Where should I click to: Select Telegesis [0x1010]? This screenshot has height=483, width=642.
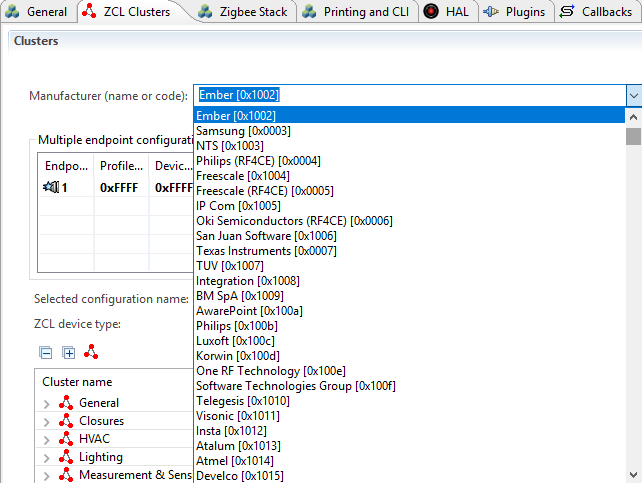[409, 401]
